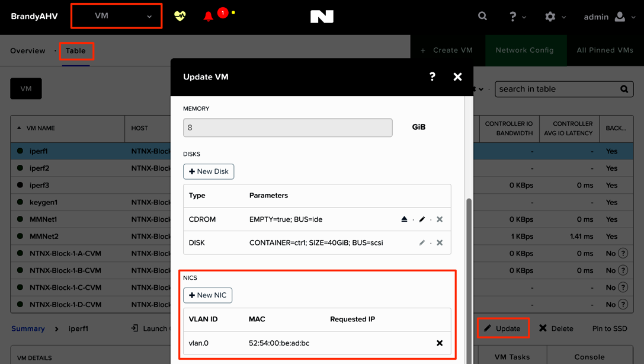Image resolution: width=644 pixels, height=364 pixels.
Task: Click the 1.41 ms latency value
Action: [581, 236]
